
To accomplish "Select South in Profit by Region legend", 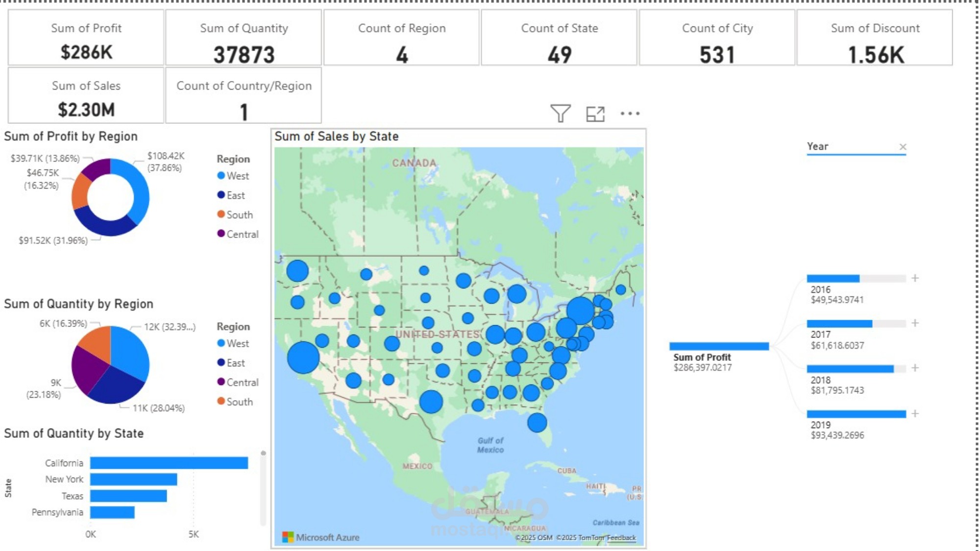I will (x=235, y=215).
